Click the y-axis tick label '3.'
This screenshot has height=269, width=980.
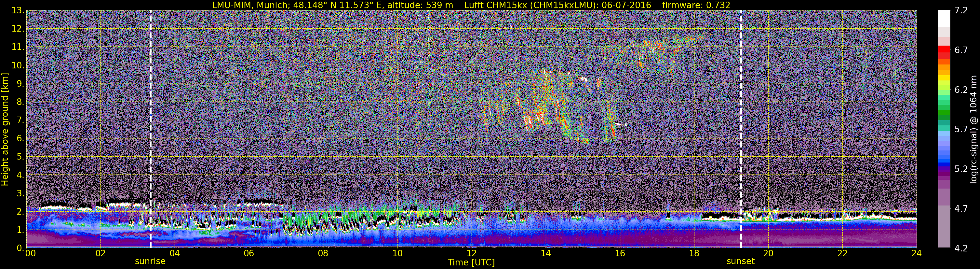tap(20, 193)
